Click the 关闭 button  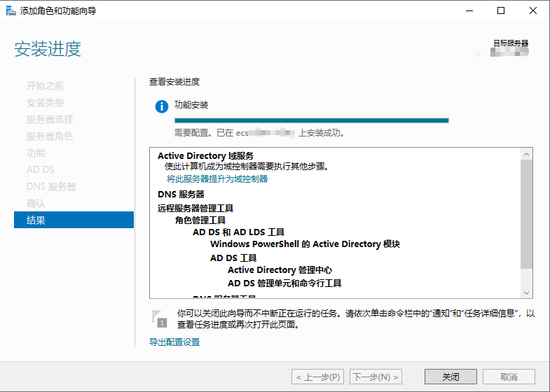[451, 377]
